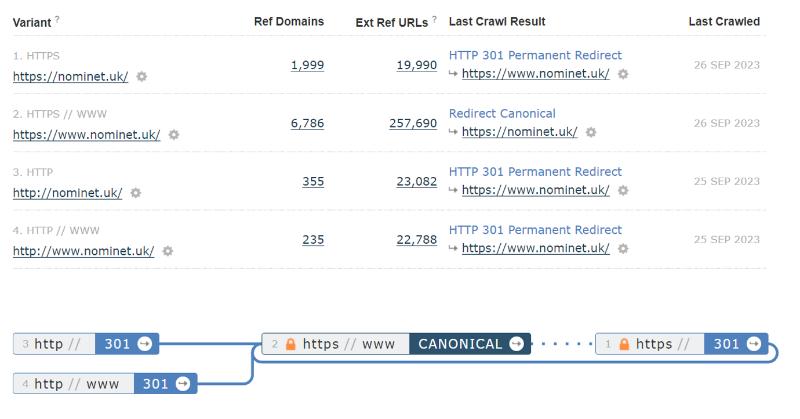The image size is (800, 419).
Task: Click gear icon next to https://nominet.uk/ variant
Action: click(x=141, y=77)
